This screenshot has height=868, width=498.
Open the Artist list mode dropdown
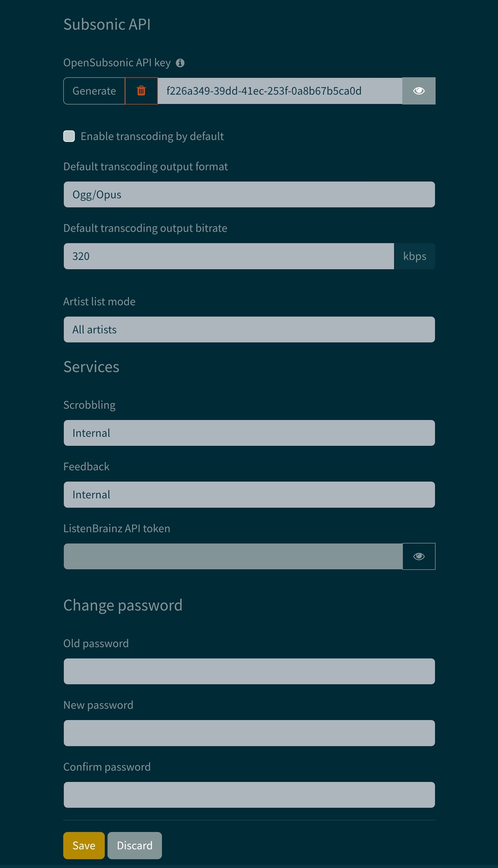(249, 330)
